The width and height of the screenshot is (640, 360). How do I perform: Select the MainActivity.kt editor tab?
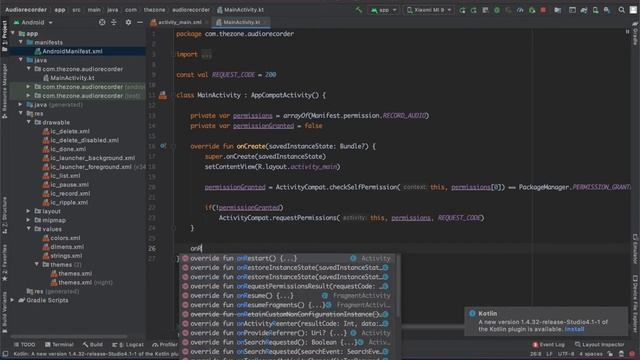click(x=240, y=22)
